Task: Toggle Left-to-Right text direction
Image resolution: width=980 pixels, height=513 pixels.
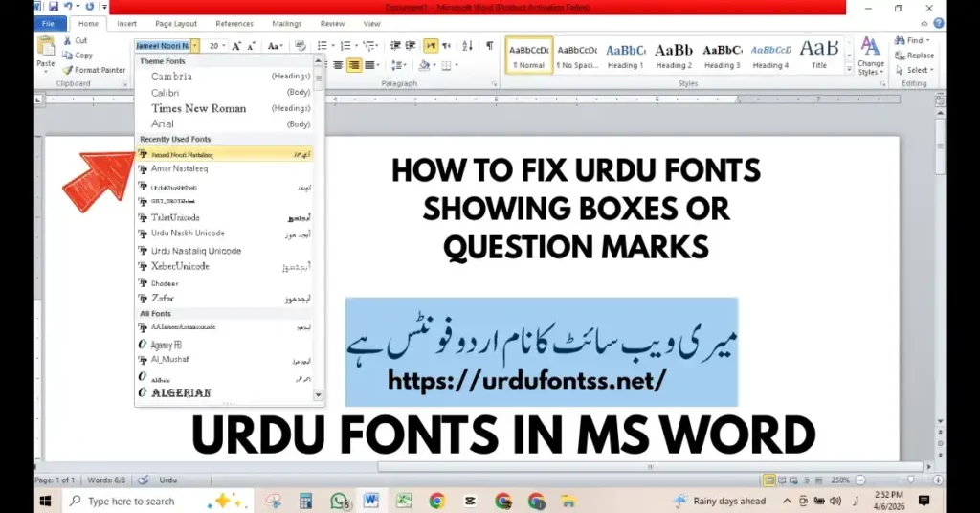Action: click(431, 46)
